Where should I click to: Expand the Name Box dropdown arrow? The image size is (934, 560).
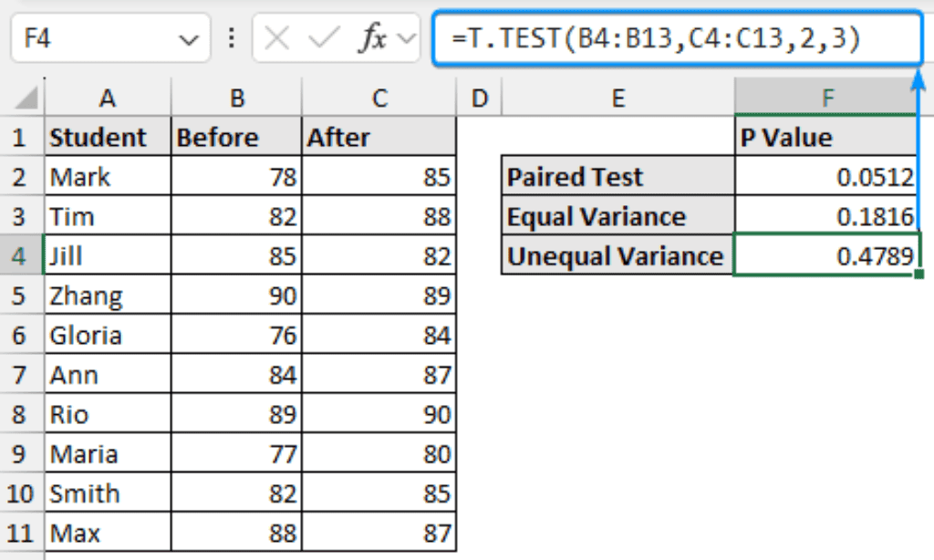pyautogui.click(x=190, y=40)
